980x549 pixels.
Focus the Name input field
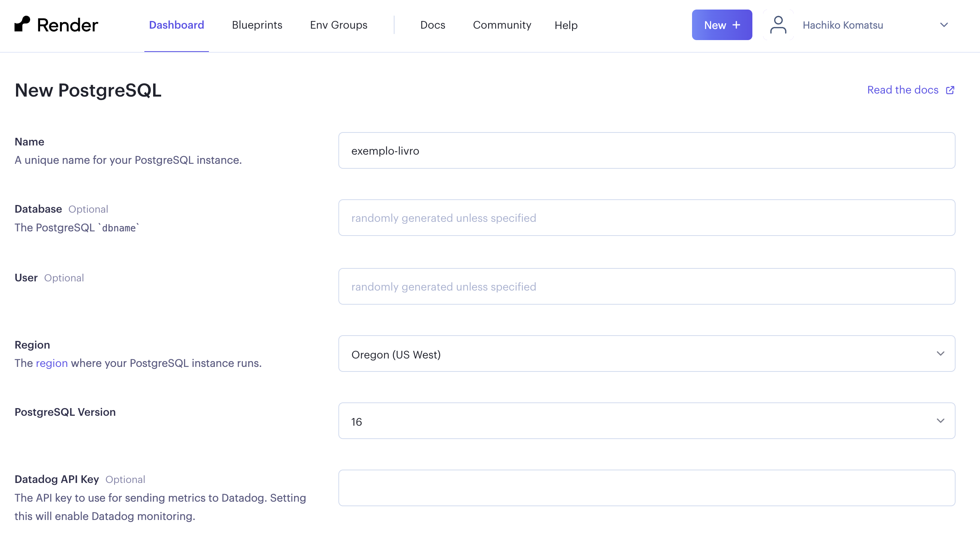click(x=647, y=150)
